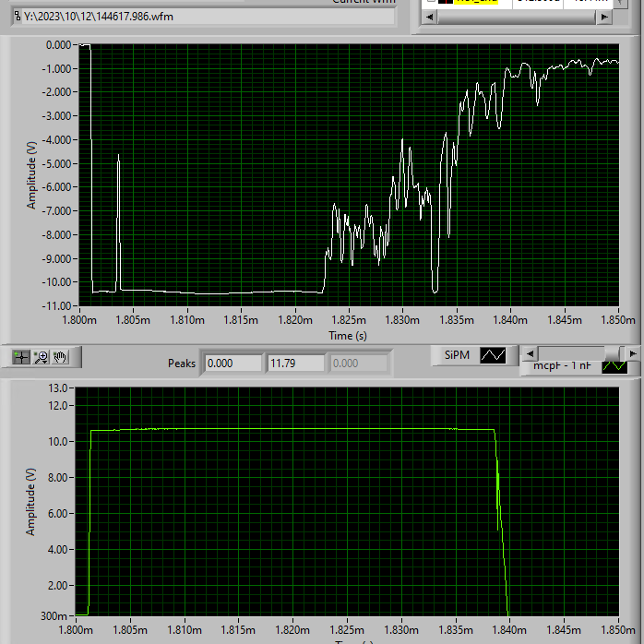Click the top list horizontal scrollbar track

pos(517,17)
